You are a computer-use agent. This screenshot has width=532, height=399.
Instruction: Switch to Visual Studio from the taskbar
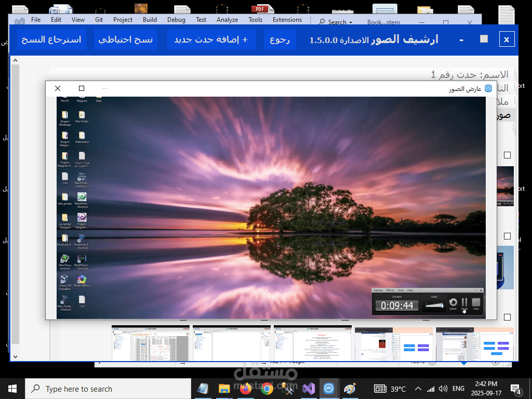[309, 389]
